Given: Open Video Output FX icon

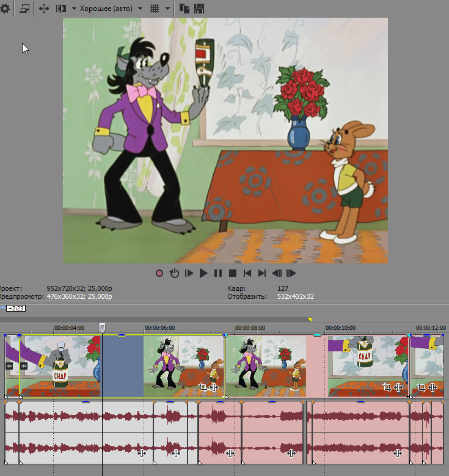Looking at the screenshot, I should point(44,9).
